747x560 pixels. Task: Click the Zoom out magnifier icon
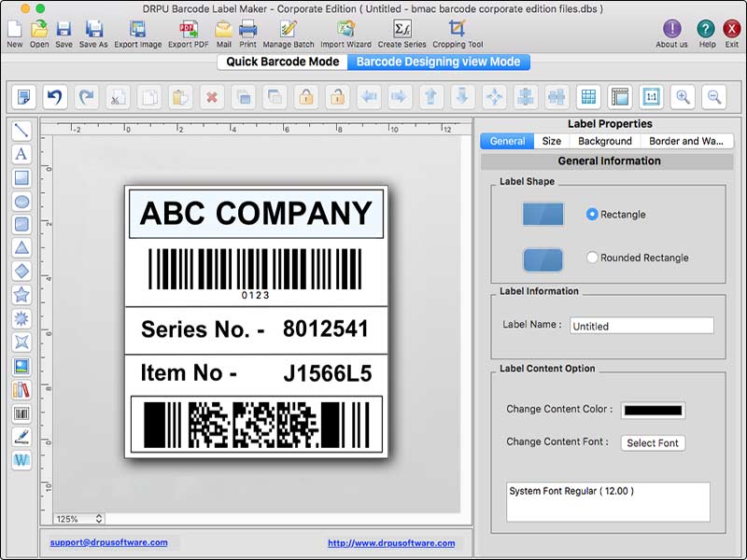(x=714, y=97)
